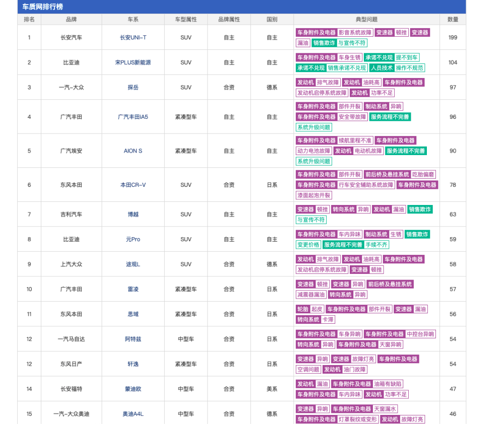The width and height of the screenshot is (504, 424).
Task: Click the 典型问题 column header
Action: pos(367,20)
